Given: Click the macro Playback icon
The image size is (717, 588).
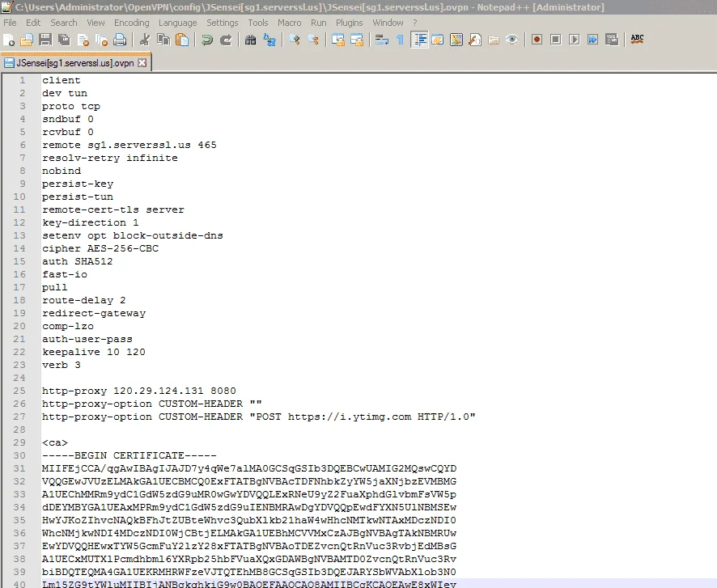Looking at the screenshot, I should 575,40.
